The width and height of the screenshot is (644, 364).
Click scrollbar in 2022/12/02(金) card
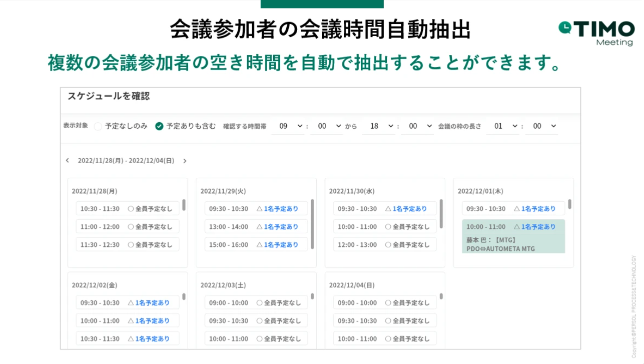tap(184, 296)
